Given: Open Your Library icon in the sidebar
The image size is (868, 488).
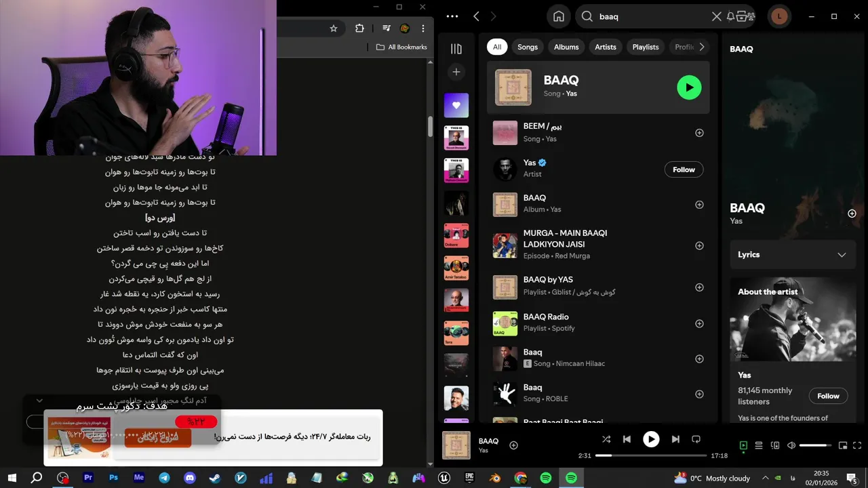Looking at the screenshot, I should (456, 49).
